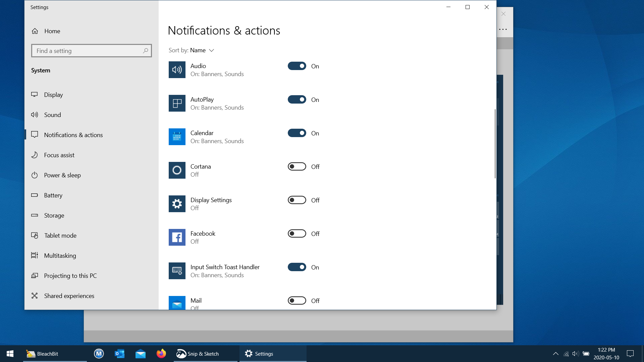Turn on Facebook notifications

click(297, 233)
